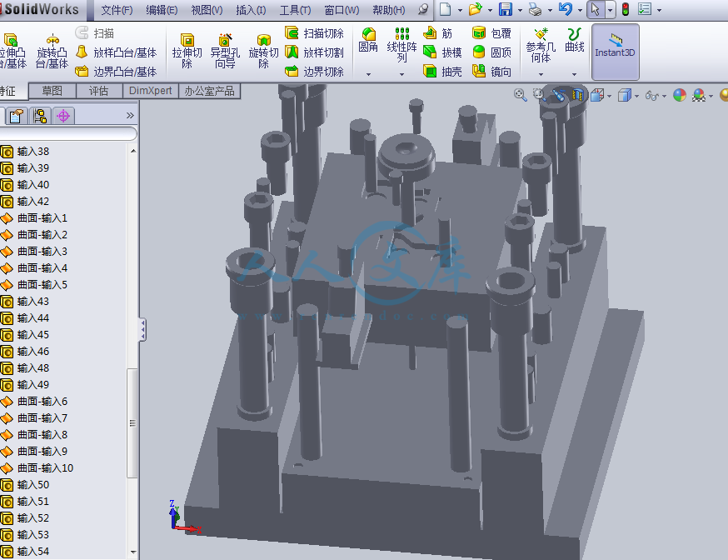Open the dropdown beside the Save icon
The height and width of the screenshot is (560, 728).
pos(520,10)
